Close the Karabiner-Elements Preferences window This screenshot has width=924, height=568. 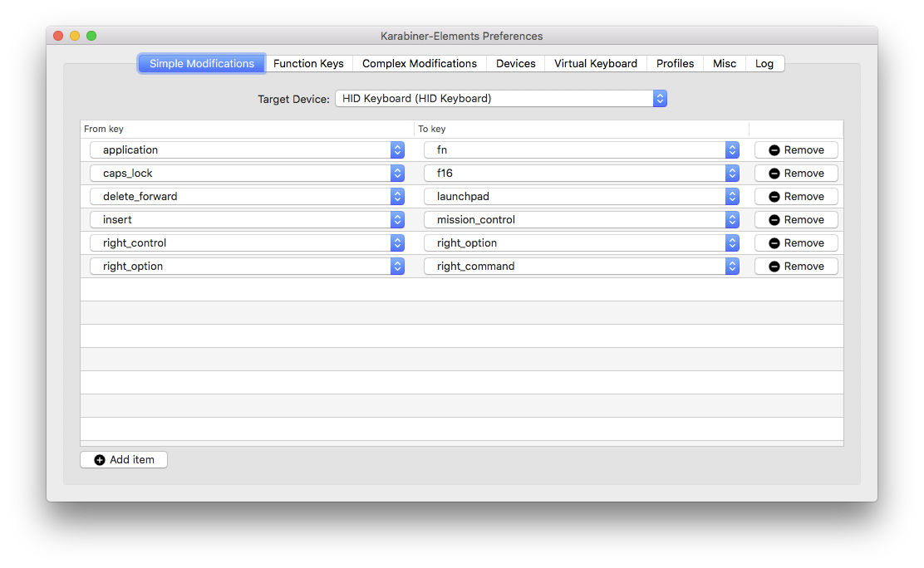coord(58,36)
